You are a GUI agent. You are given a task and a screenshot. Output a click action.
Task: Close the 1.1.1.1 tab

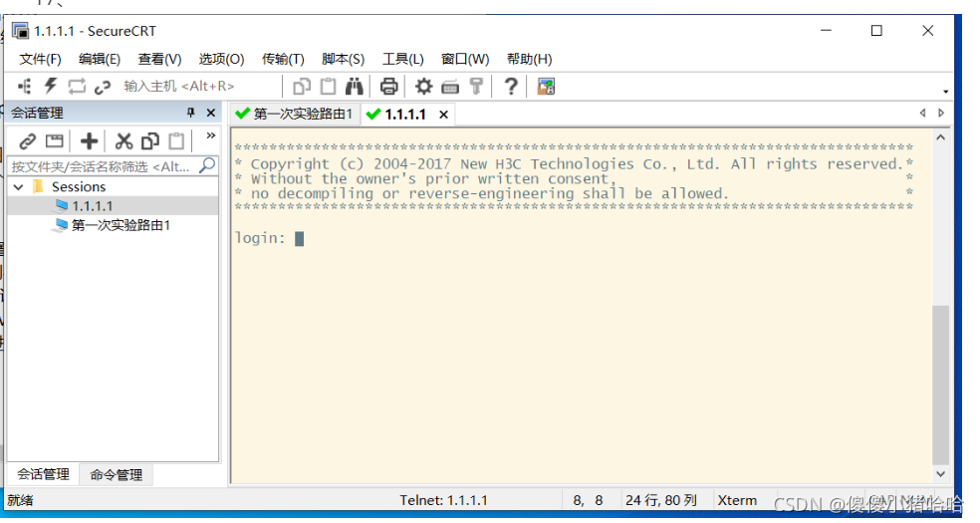[444, 115]
